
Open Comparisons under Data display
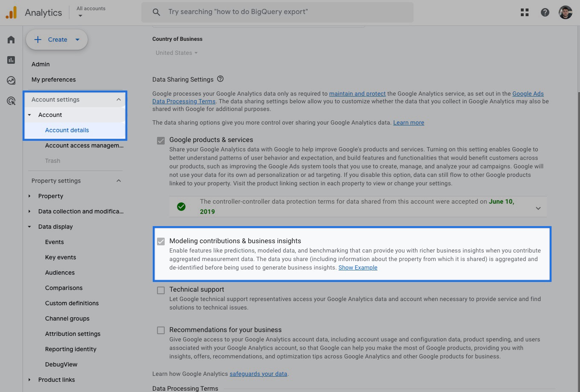click(64, 288)
